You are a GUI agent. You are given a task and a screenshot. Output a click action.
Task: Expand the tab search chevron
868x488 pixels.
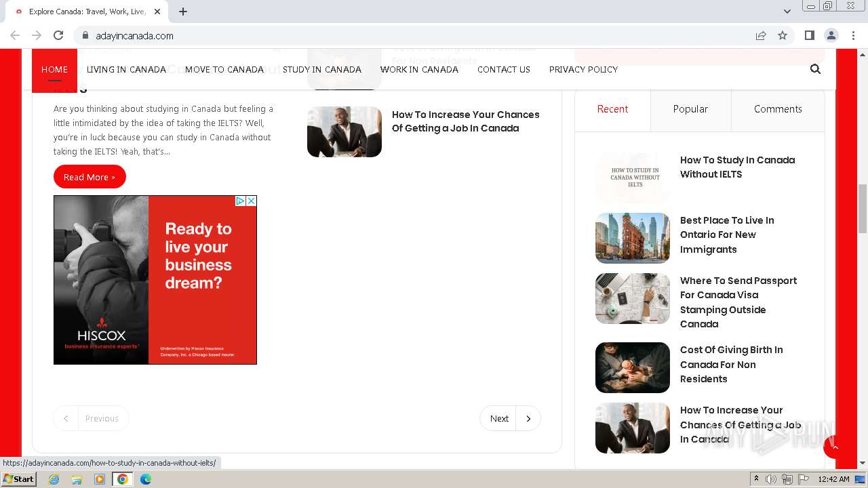787,12
